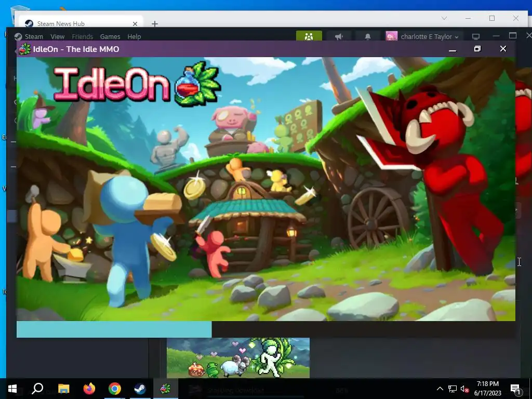
Task: Click the green friends icon button in Steam
Action: pos(309,36)
